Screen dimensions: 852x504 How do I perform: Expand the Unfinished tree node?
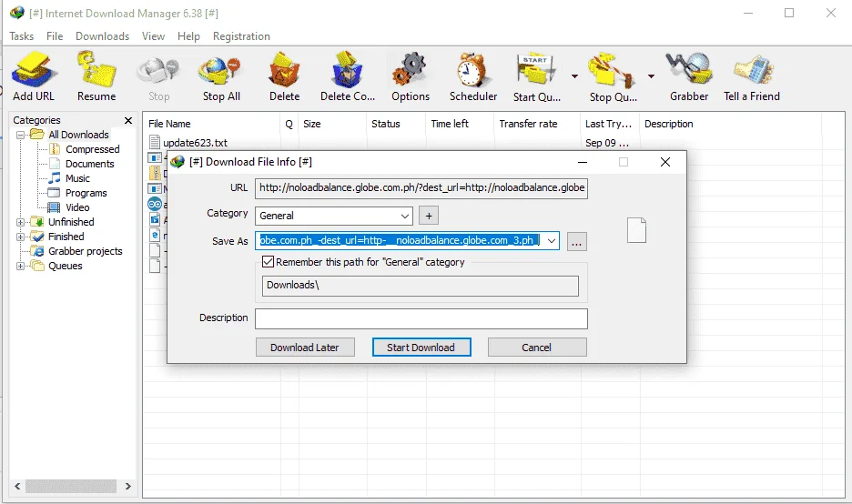tap(21, 222)
